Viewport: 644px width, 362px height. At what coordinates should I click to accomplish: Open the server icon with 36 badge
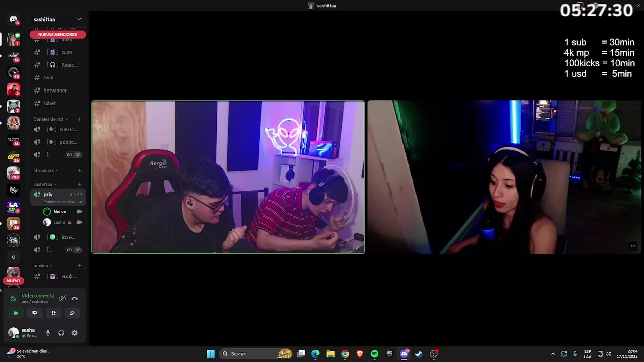13,224
